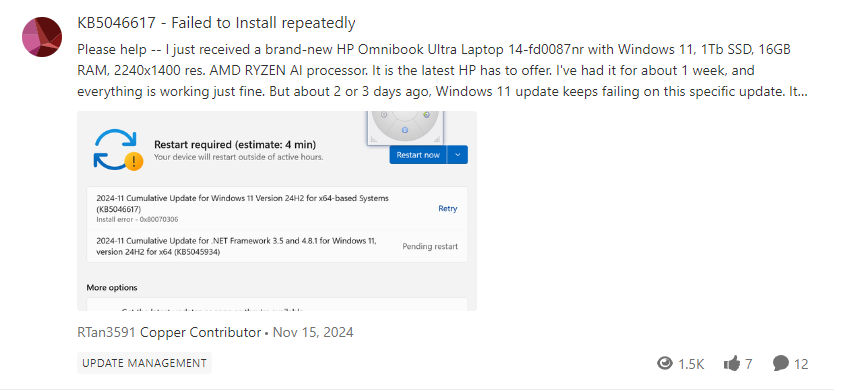This screenshot has height=392, width=847.
Task: Click the .NET Framework KB5045934 update entry
Action: (277, 246)
